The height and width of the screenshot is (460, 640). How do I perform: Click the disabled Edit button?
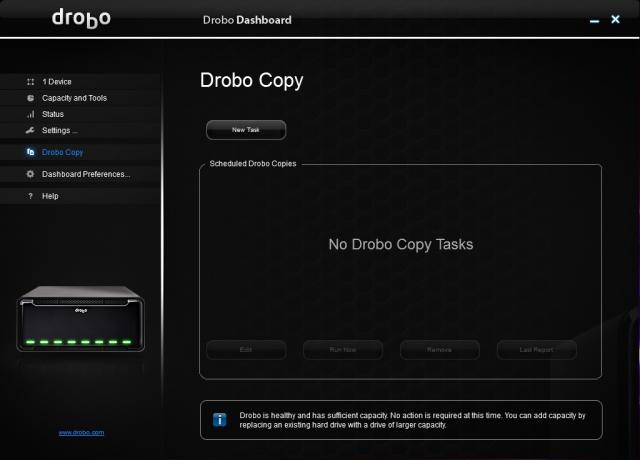(x=246, y=350)
